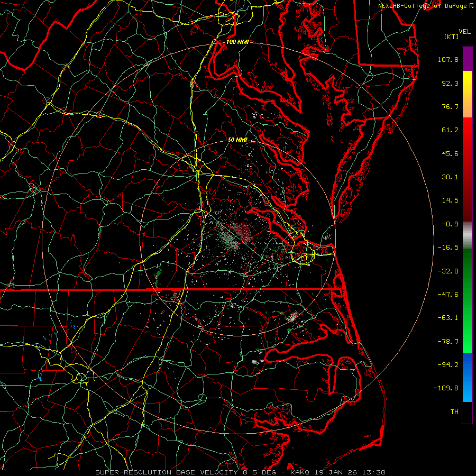Click the "KAKQ" radar site identifier
Viewport: 476px width, 476px height.
[x=300, y=472]
